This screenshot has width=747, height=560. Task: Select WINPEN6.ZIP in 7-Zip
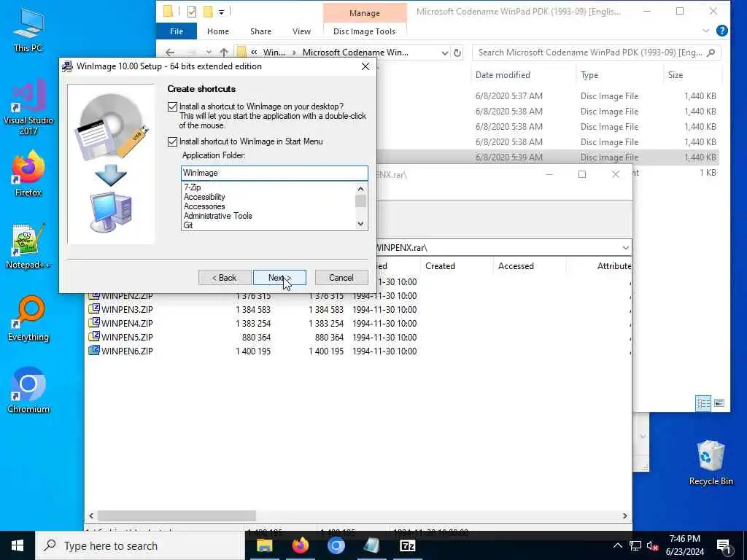[127, 351]
